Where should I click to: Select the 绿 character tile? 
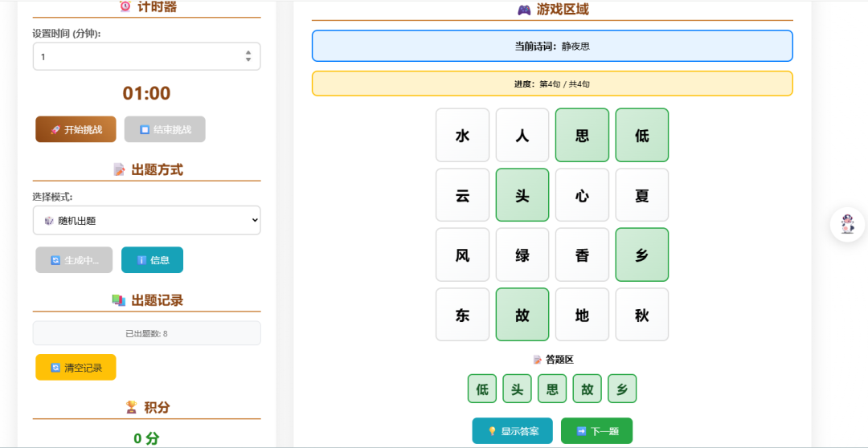coord(522,255)
